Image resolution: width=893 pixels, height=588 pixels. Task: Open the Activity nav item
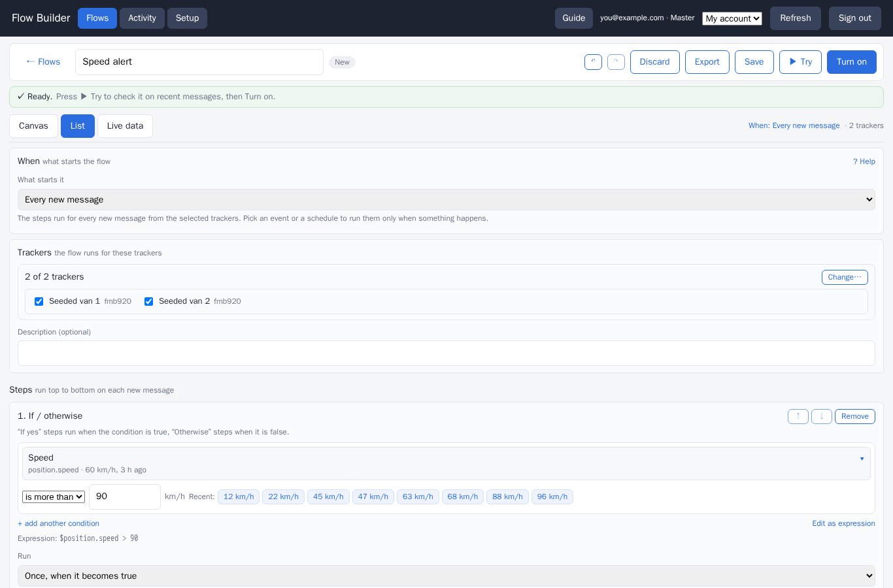tap(142, 18)
